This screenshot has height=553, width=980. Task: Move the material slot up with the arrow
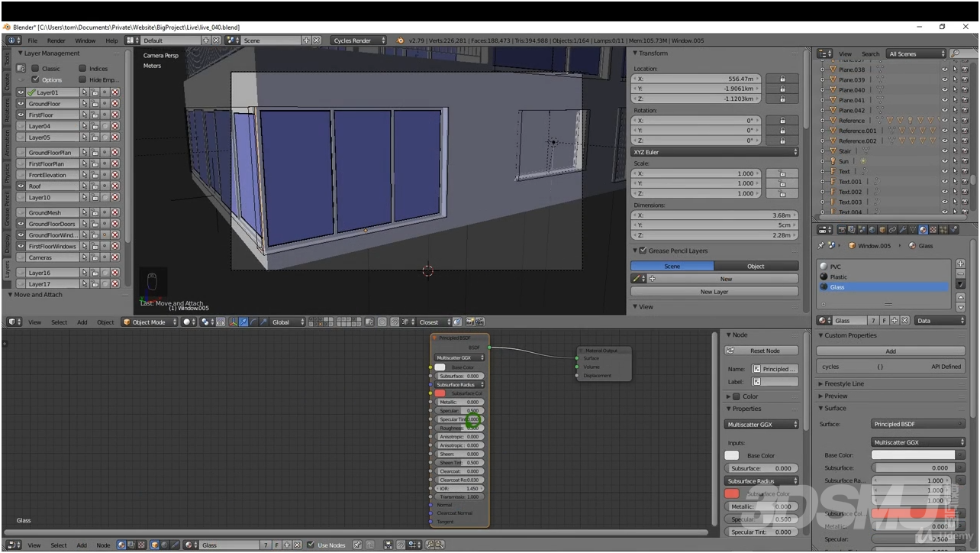pos(960,297)
